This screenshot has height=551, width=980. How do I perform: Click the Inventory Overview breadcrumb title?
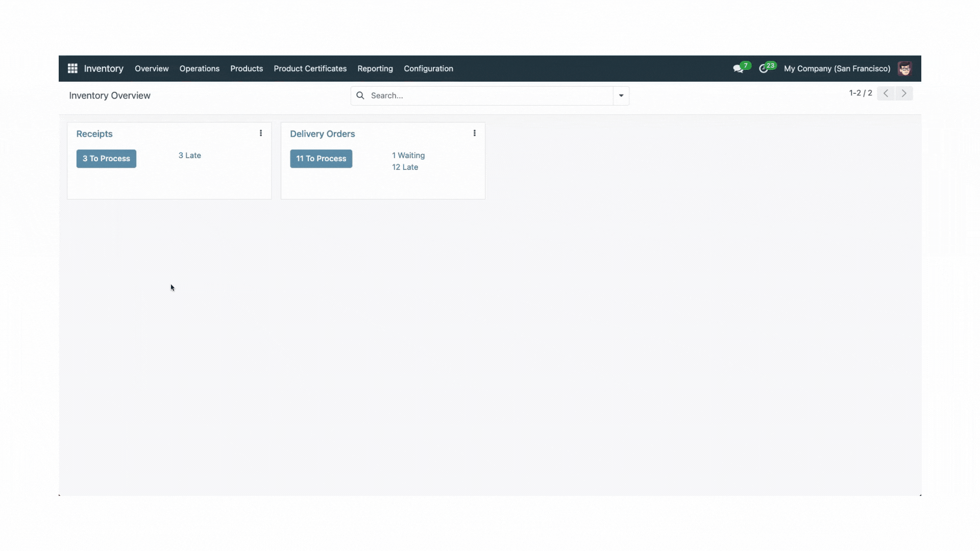tap(110, 95)
